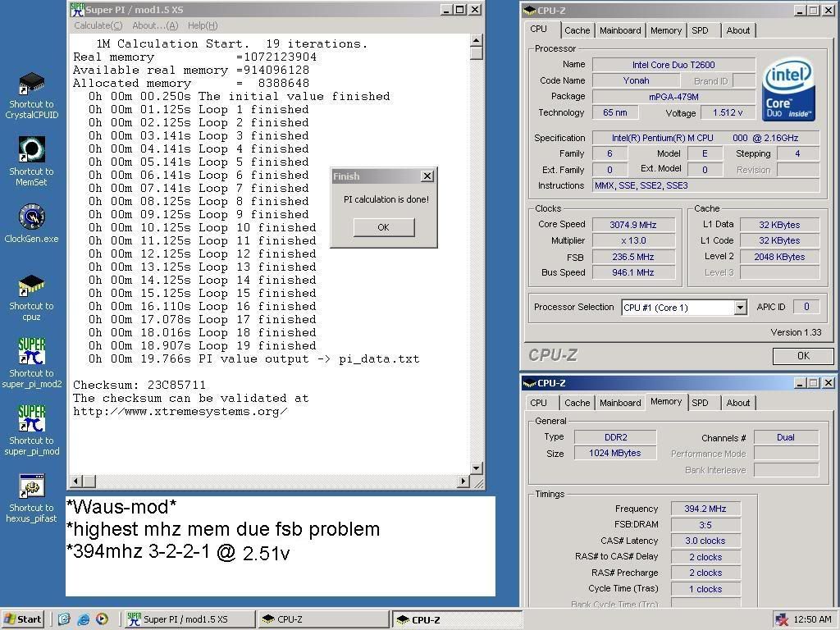Click the FSB value 236.5 MHz

(633, 257)
